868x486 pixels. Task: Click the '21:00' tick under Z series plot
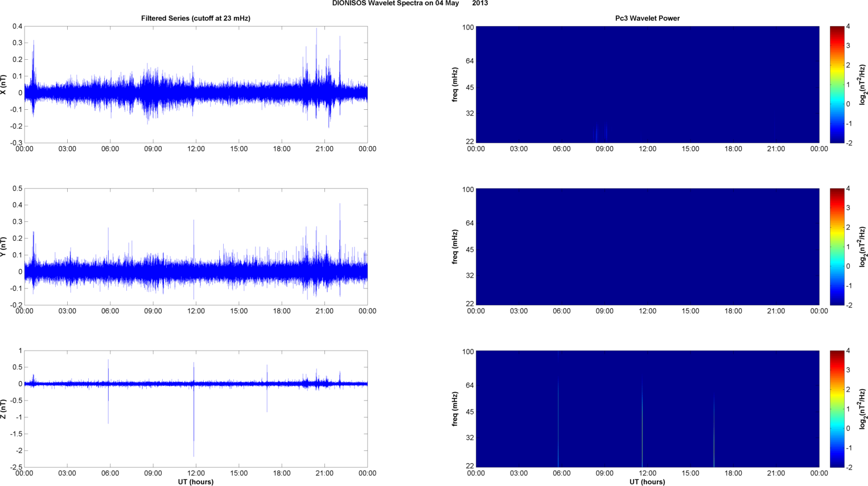(x=324, y=473)
